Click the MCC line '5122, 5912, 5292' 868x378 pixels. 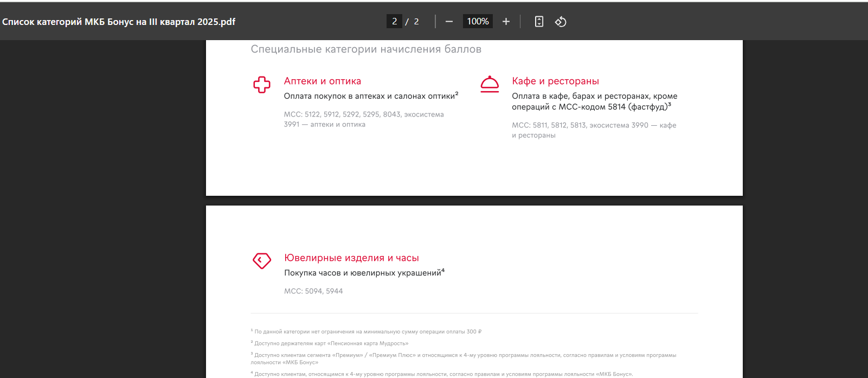pyautogui.click(x=364, y=114)
